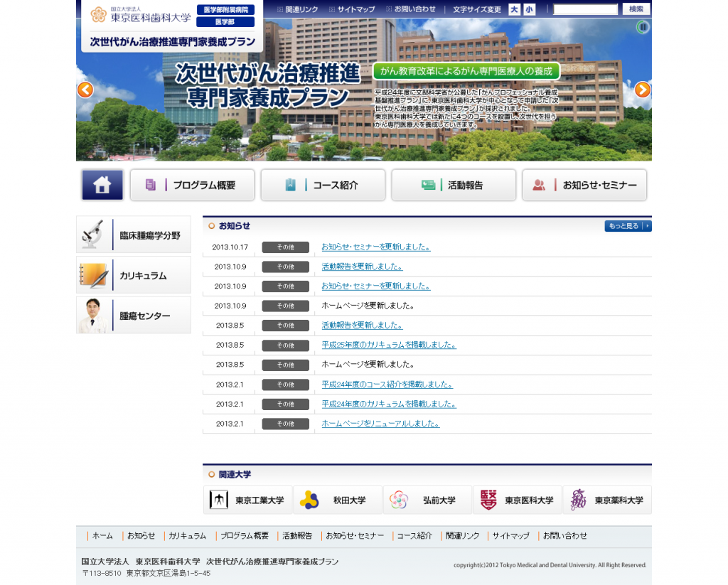Click the 東京医科歯科大学 logo

point(141,14)
